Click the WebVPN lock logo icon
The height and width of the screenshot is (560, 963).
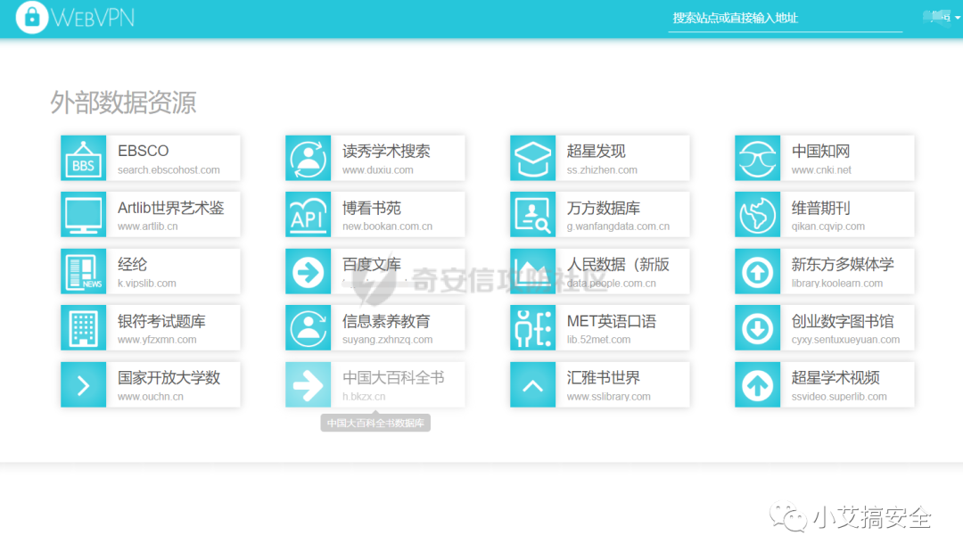(x=32, y=17)
